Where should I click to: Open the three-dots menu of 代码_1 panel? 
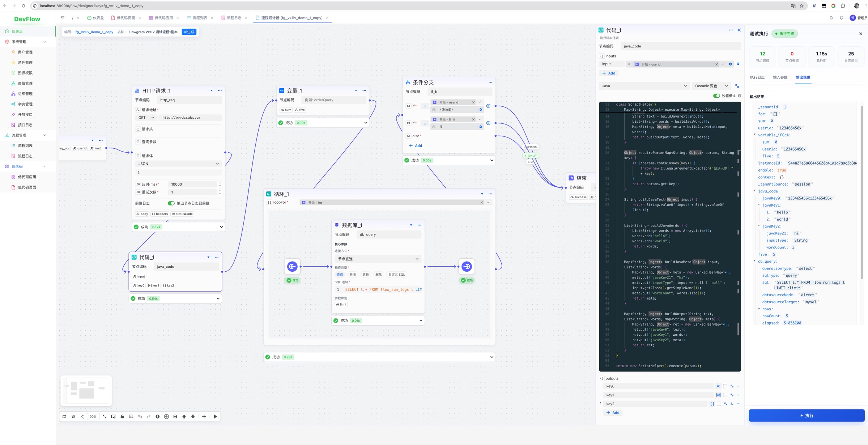coord(731,30)
